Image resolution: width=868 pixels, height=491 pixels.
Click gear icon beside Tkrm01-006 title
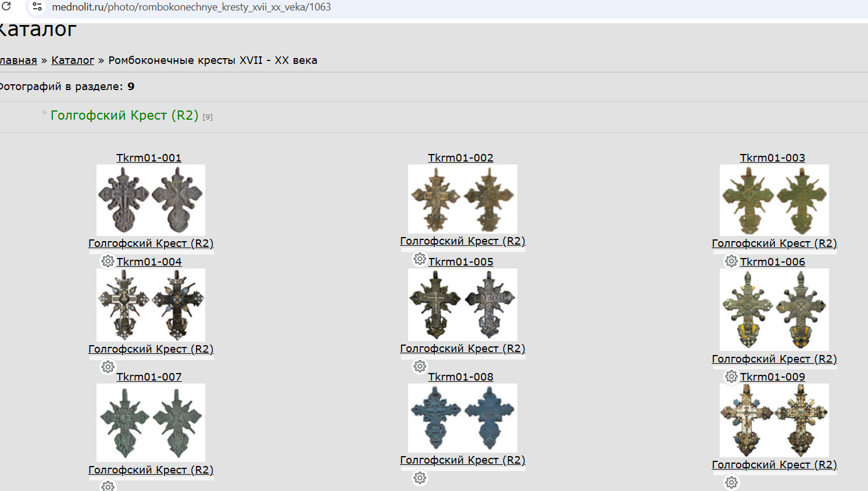(x=731, y=261)
